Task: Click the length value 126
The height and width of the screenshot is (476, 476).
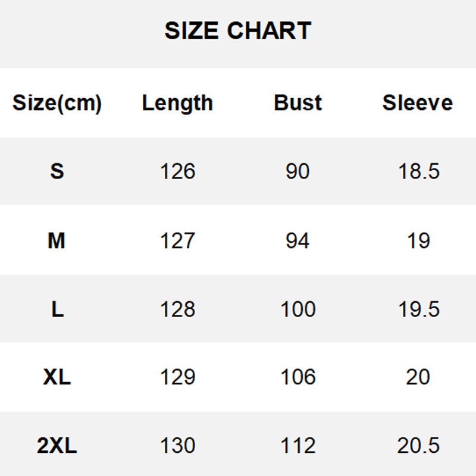Action: click(177, 171)
